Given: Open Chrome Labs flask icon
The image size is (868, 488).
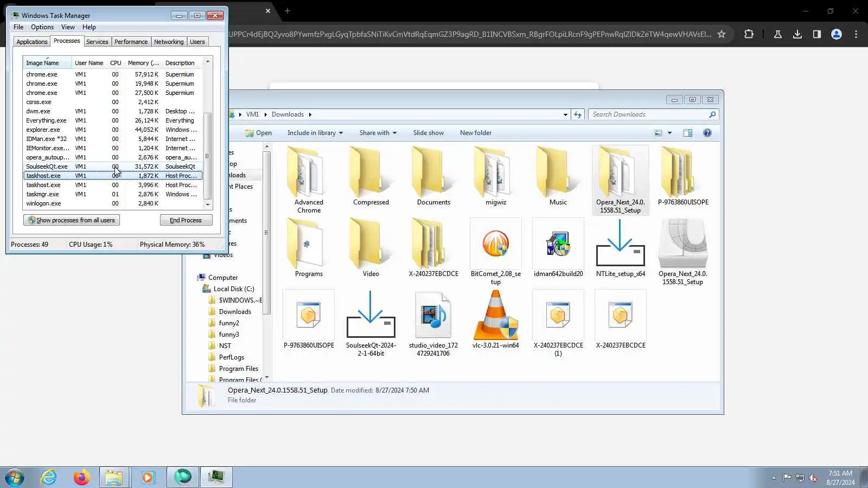Looking at the screenshot, I should (777, 34).
